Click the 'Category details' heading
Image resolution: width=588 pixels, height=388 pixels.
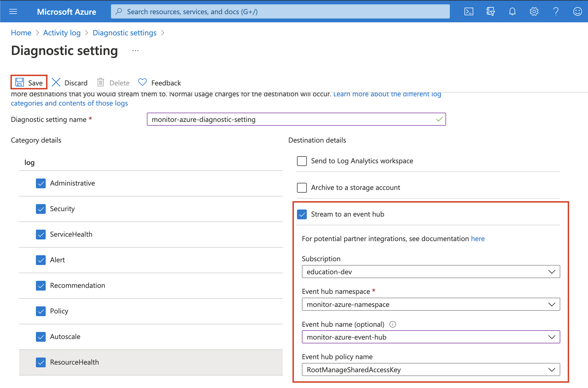tap(36, 140)
